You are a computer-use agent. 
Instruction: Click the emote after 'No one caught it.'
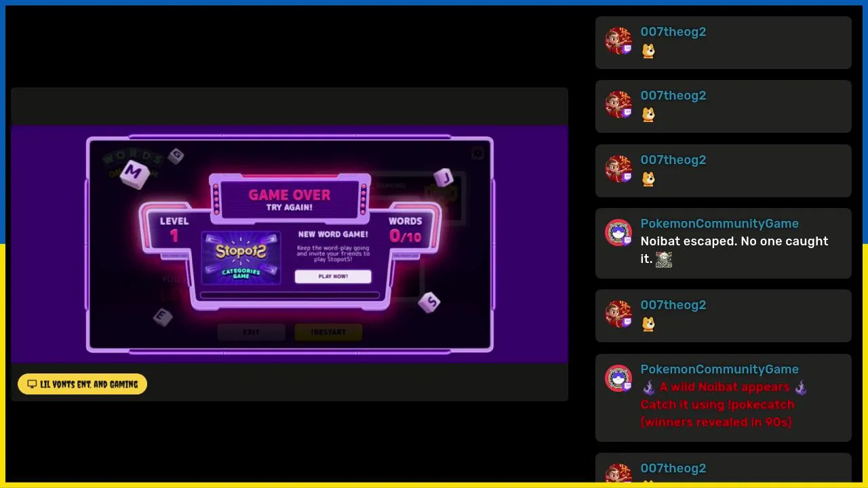pos(664,260)
